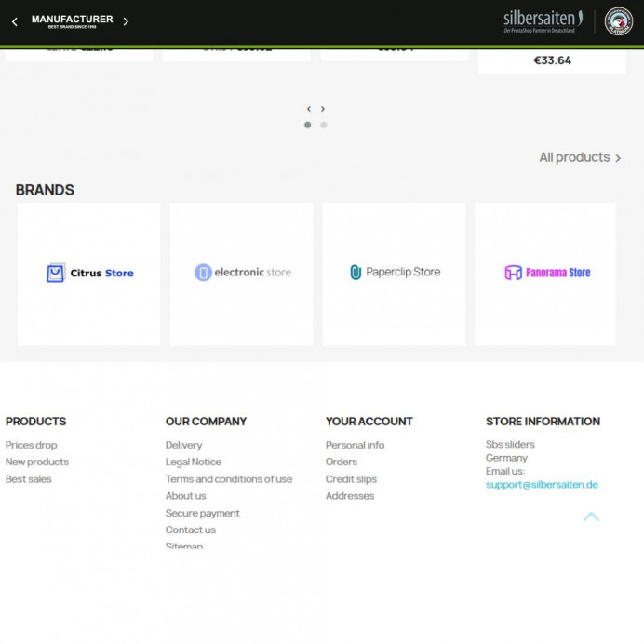Open the All products link
This screenshot has width=644, height=644.
click(x=580, y=157)
